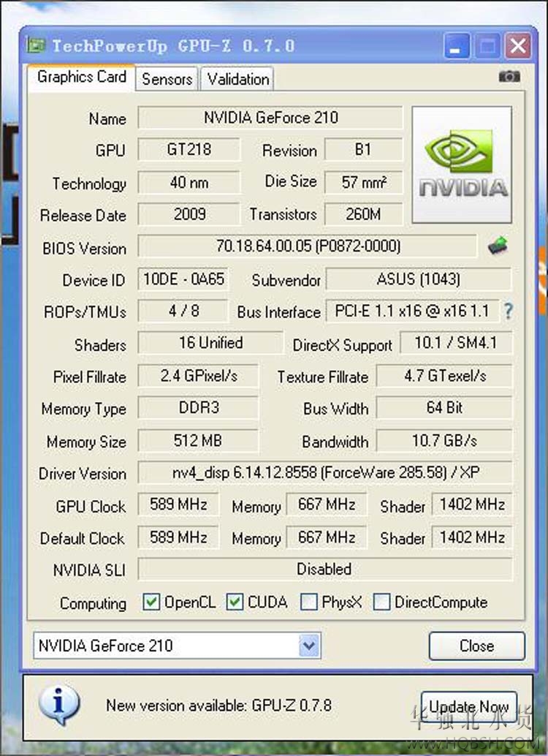This screenshot has height=756, width=548.
Task: Click the Bus Width value 64 Bit
Action: point(444,408)
